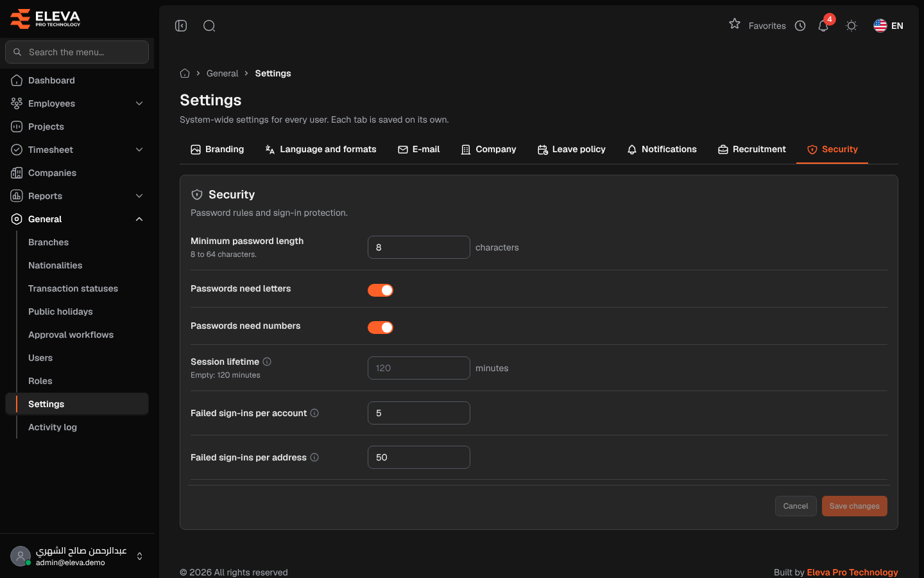The width and height of the screenshot is (924, 578).
Task: Focus the Minimum password length field
Action: click(419, 247)
